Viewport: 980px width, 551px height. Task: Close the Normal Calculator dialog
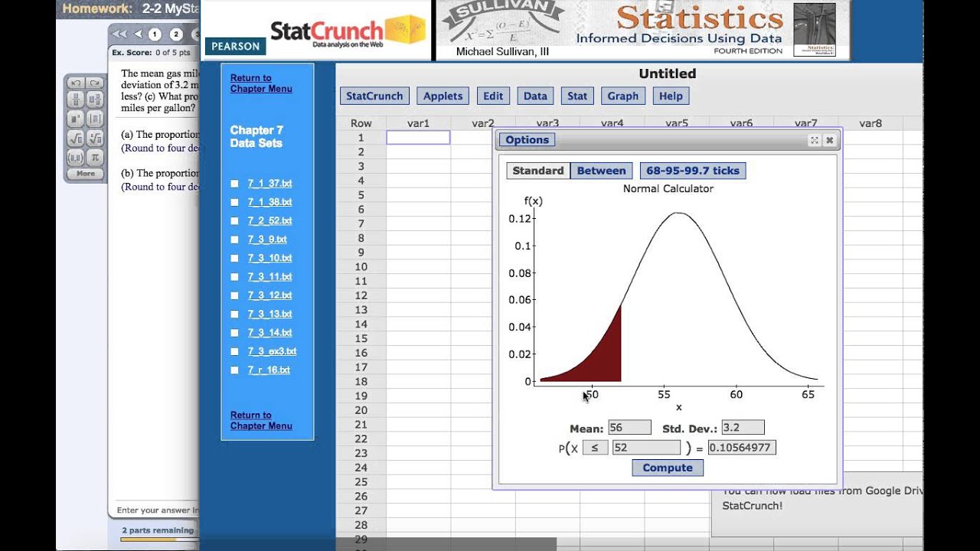(x=829, y=140)
